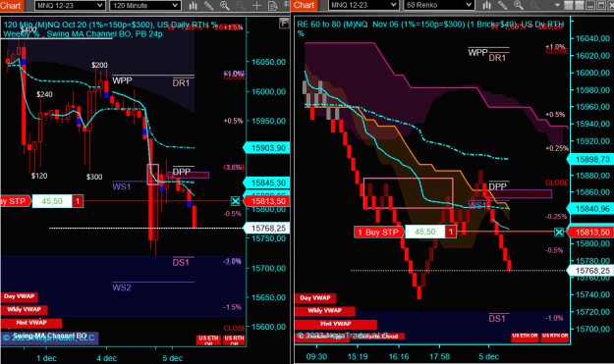Screen dimensions: 614x364
Task: Click the order quantity 1 box on the 120 Minute chart
Action: (x=78, y=201)
